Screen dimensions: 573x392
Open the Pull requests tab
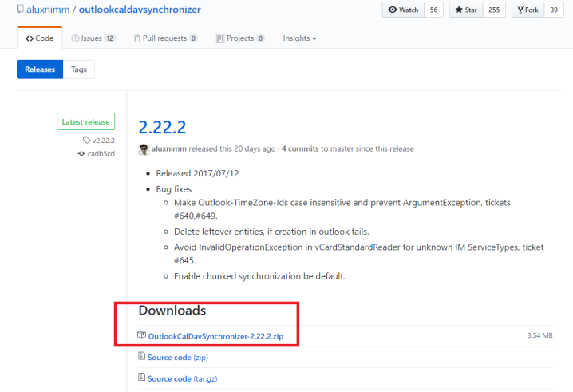pyautogui.click(x=165, y=38)
